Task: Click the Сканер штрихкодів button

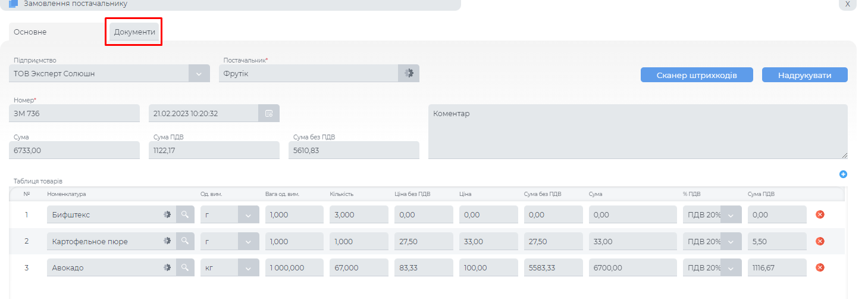Action: (697, 75)
